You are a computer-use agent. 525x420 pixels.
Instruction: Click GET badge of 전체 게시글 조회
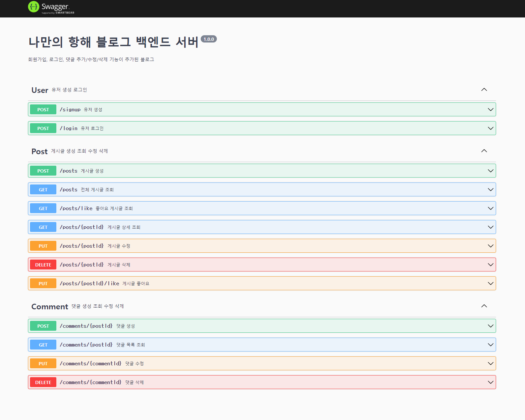click(43, 189)
